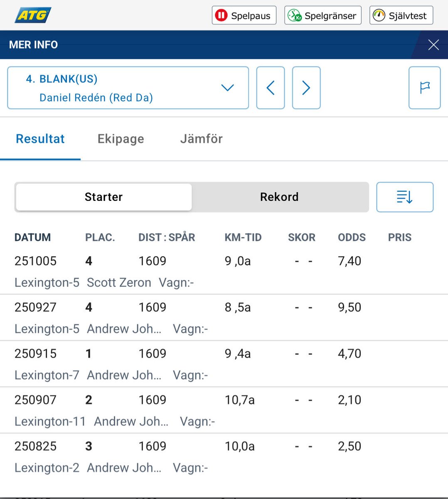
Task: Open Spelgränser settings
Action: tap(323, 15)
